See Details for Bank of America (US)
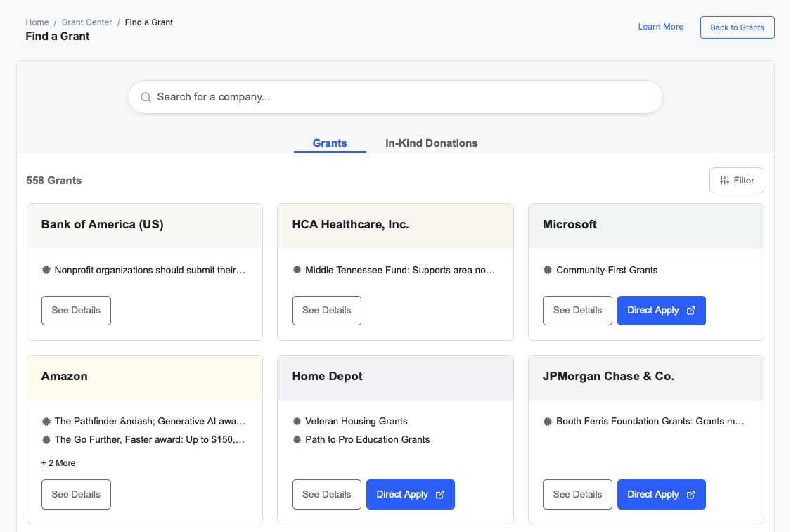The width and height of the screenshot is (791, 532). [76, 311]
